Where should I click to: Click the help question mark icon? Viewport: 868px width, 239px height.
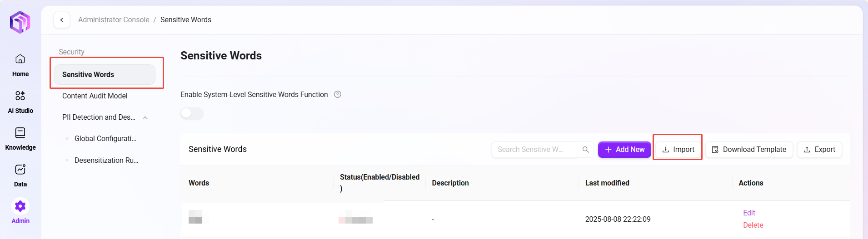coord(338,94)
